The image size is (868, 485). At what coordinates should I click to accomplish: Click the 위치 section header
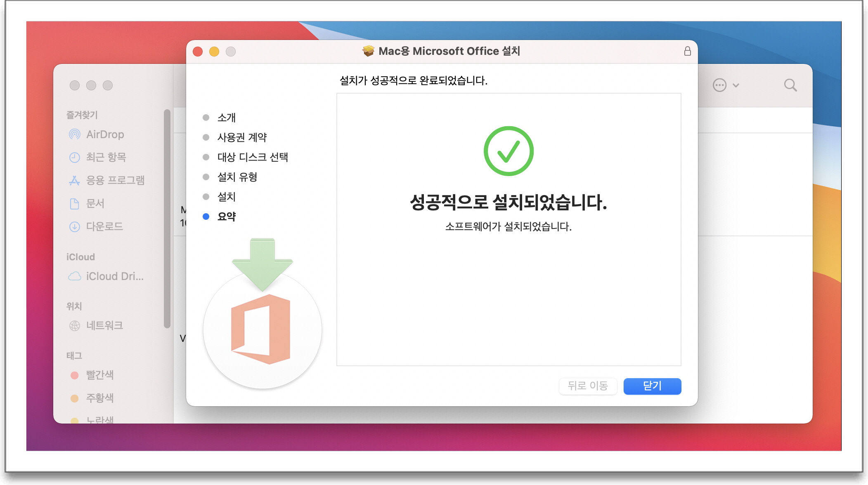[x=74, y=306]
